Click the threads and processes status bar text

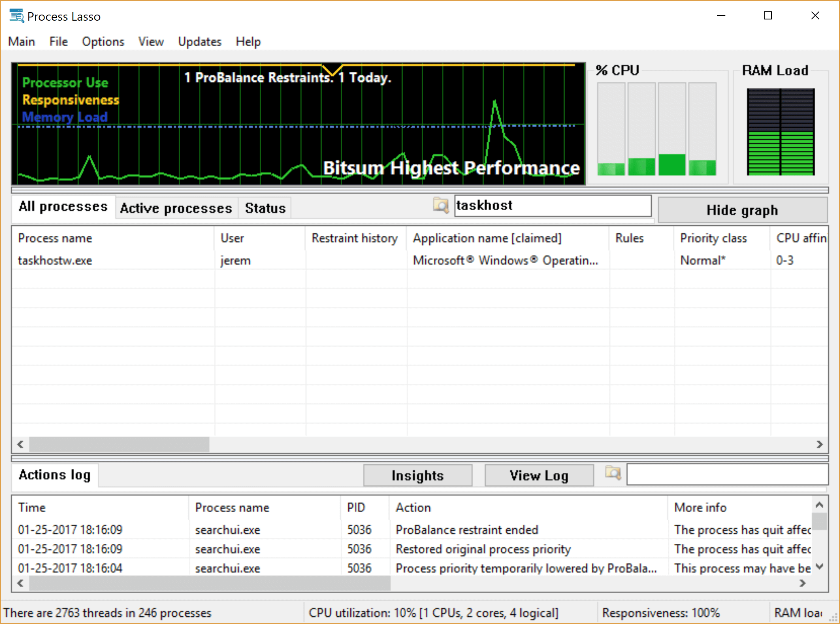(x=107, y=613)
